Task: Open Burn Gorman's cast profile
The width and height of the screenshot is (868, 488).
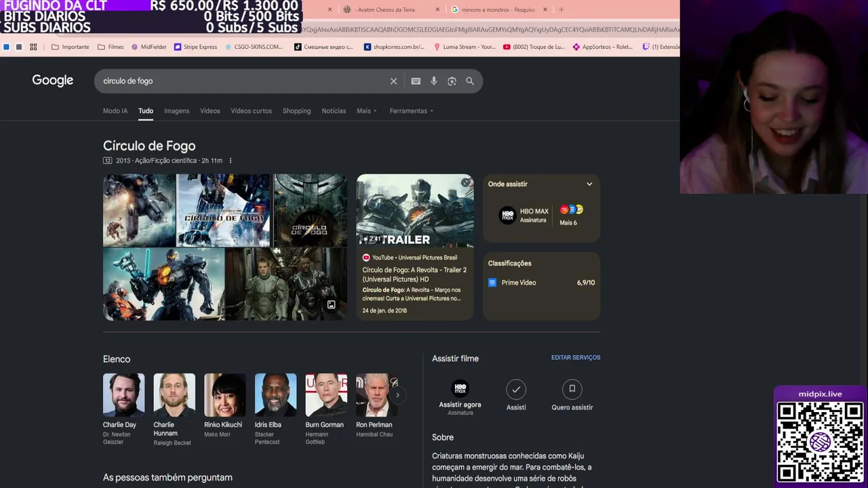Action: click(x=326, y=409)
